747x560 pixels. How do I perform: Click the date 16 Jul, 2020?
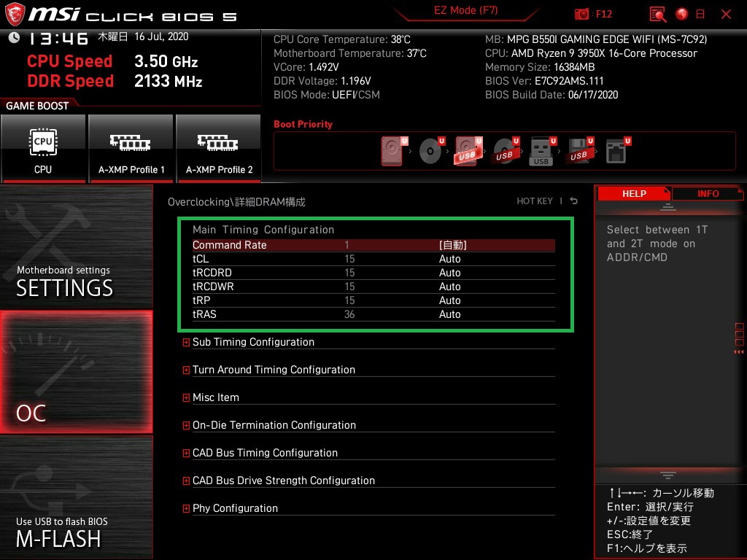(161, 36)
